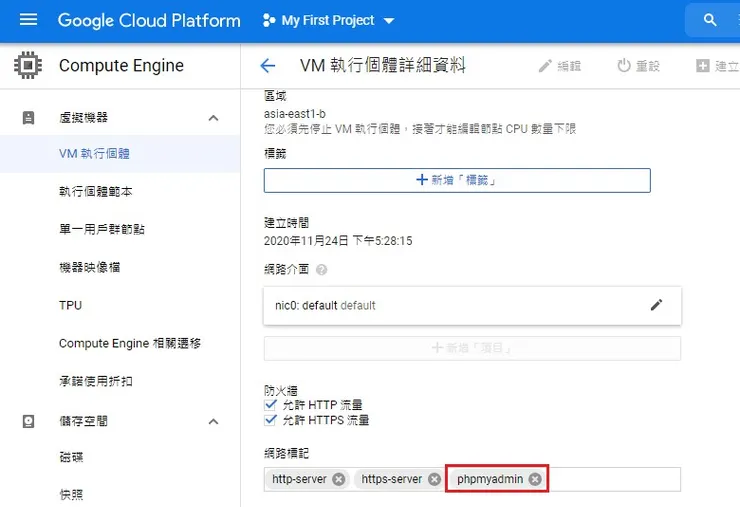Viewport: 740px width, 507px height.
Task: Toggle 允許 HTTP 流量 checkbox
Action: pyautogui.click(x=270, y=405)
